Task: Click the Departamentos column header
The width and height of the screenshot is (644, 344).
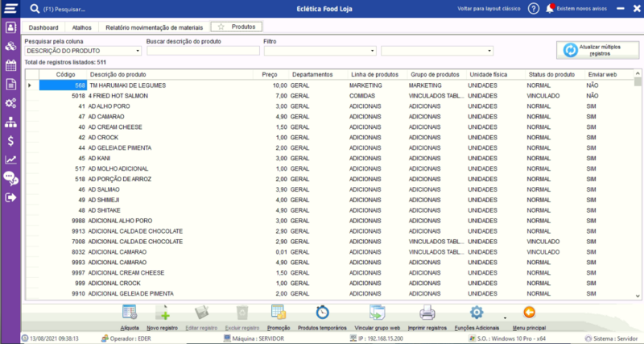Action: click(318, 74)
